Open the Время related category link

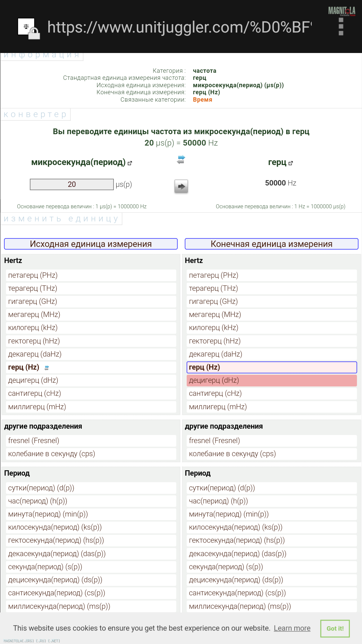coord(202,100)
